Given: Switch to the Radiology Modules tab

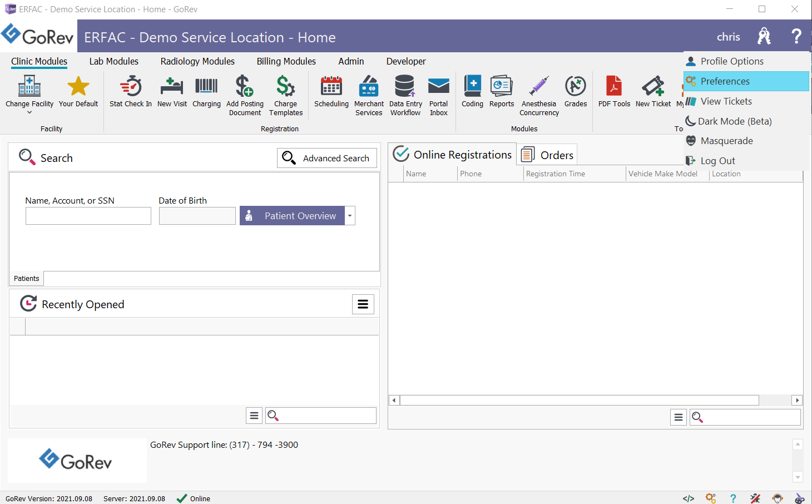Looking at the screenshot, I should point(197,61).
